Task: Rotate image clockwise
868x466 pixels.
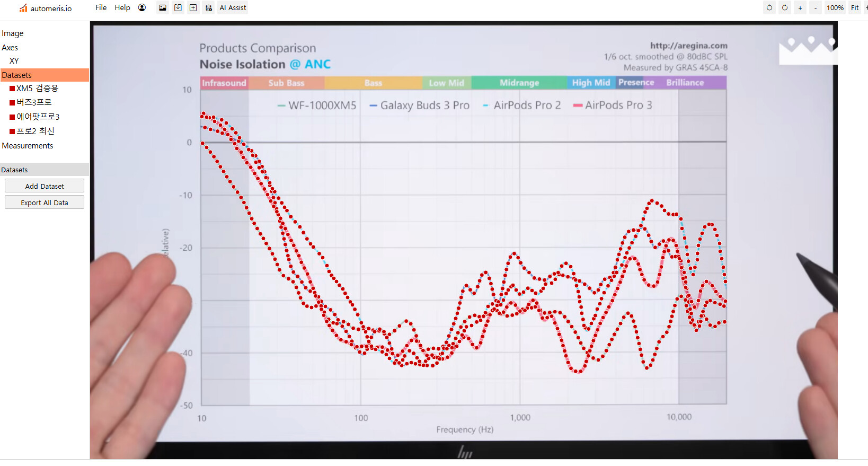Action: [x=785, y=7]
